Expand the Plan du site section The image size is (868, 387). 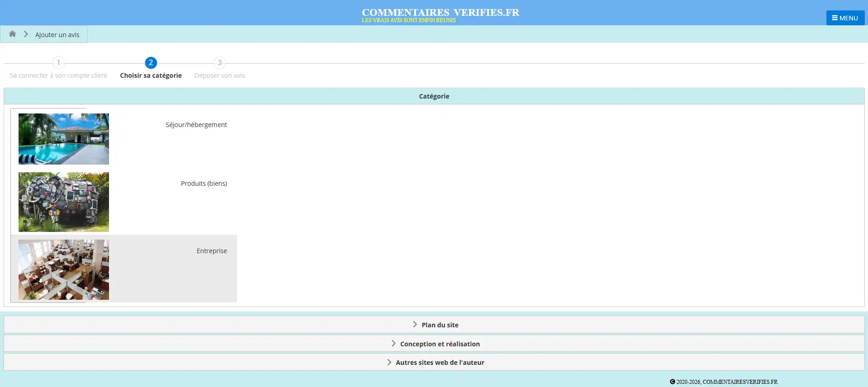pos(434,325)
